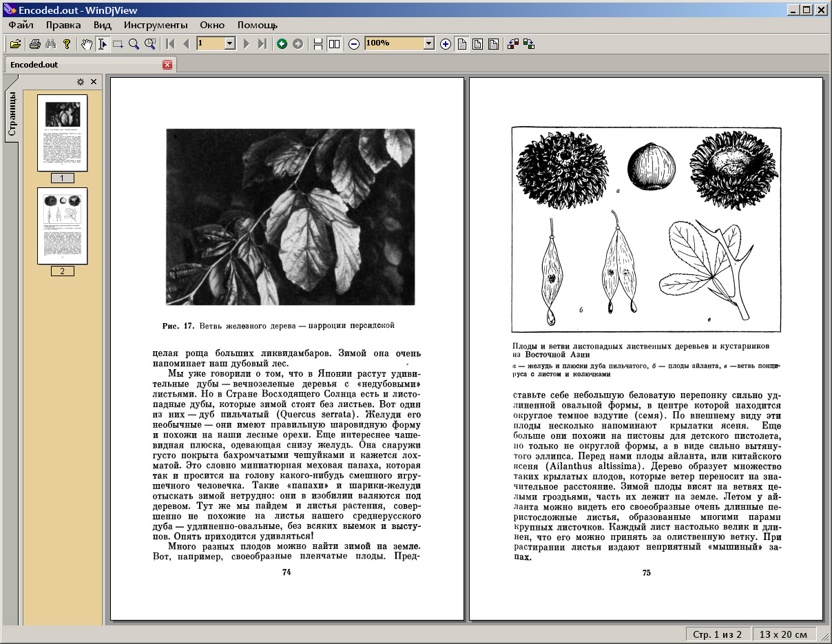This screenshot has height=644, width=832.
Task: Open the Правка menu
Action: 63,25
